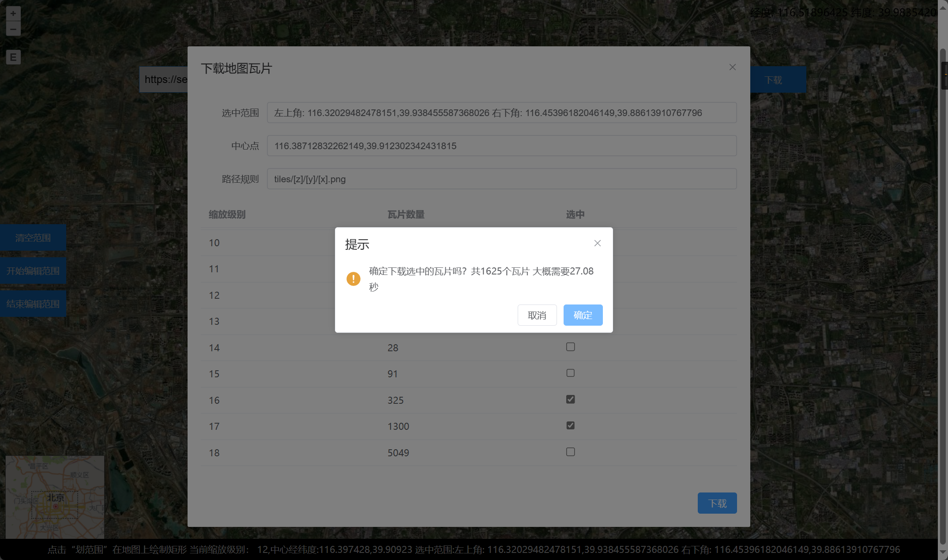Check the zoom level 15 checkbox
The height and width of the screenshot is (560, 948).
click(x=571, y=373)
